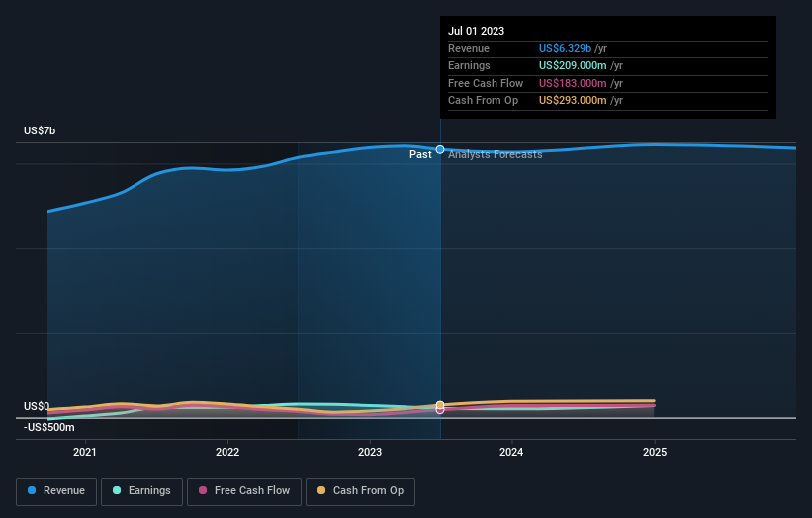Toggle the Earnings legend series
Image resolution: width=812 pixels, height=518 pixels.
pos(141,491)
